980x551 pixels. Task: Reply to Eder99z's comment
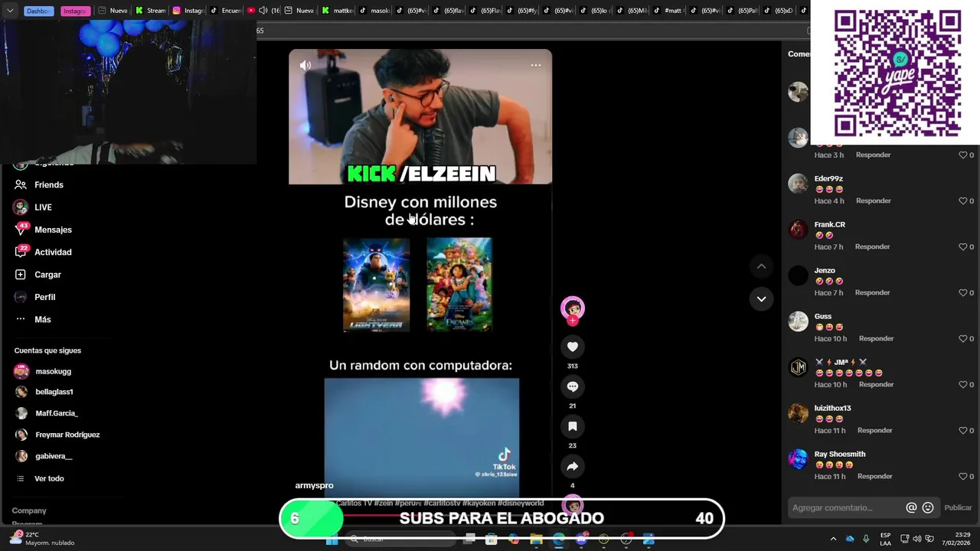tap(873, 201)
